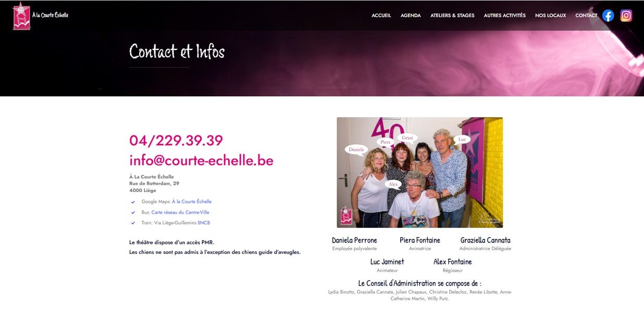The height and width of the screenshot is (318, 644).
Task: Open the Agenda menu item
Action: [411, 16]
